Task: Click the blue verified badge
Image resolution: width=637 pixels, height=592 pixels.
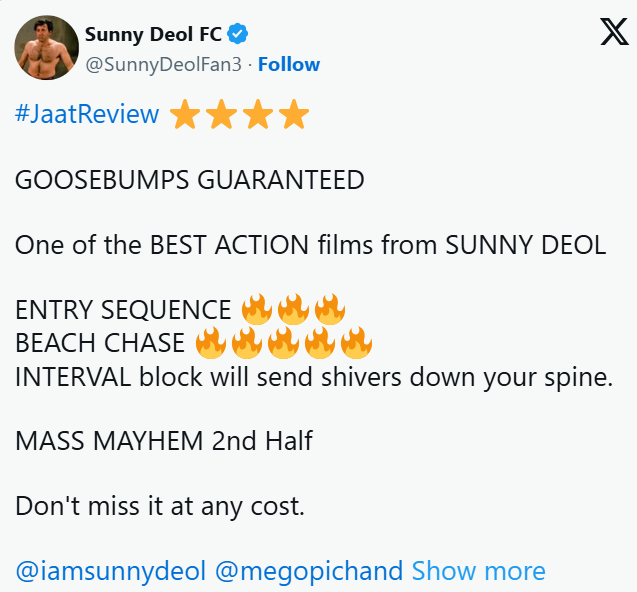Action: point(237,35)
